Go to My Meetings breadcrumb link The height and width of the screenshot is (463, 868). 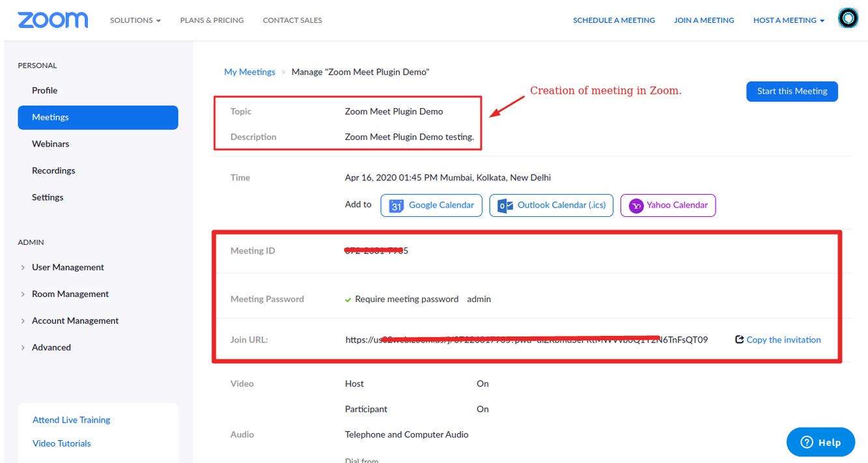[249, 72]
